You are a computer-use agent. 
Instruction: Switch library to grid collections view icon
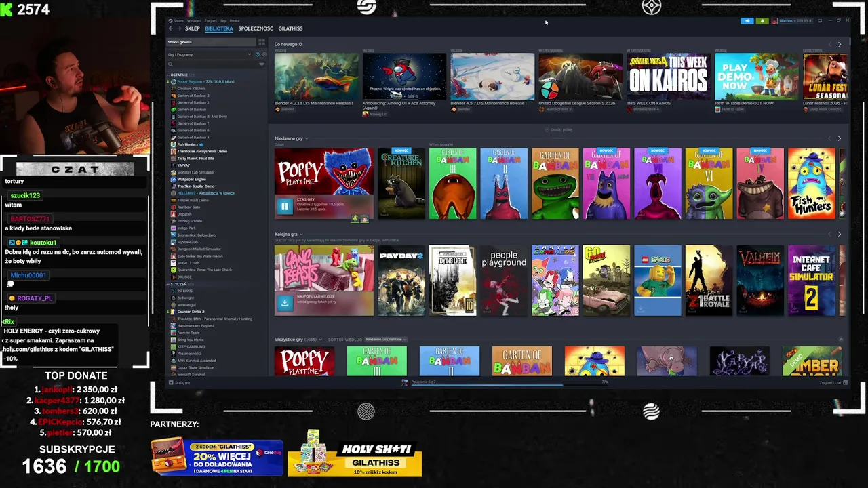(262, 42)
